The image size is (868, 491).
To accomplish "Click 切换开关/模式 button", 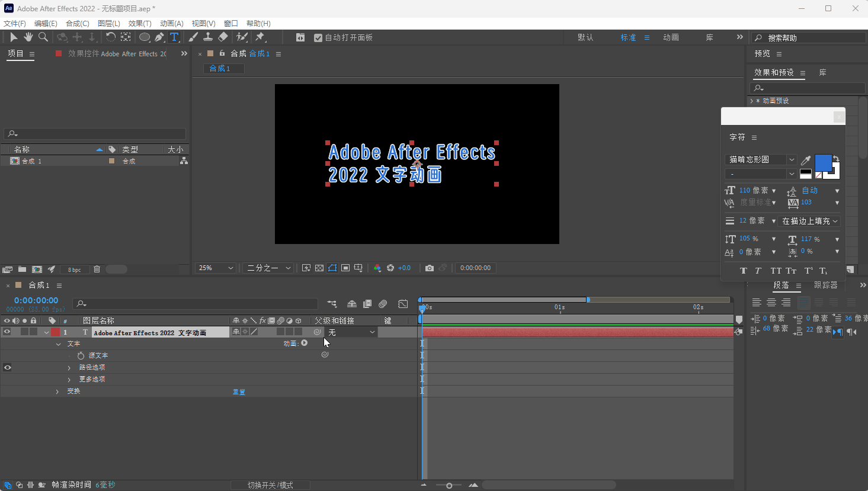I will click(x=270, y=485).
